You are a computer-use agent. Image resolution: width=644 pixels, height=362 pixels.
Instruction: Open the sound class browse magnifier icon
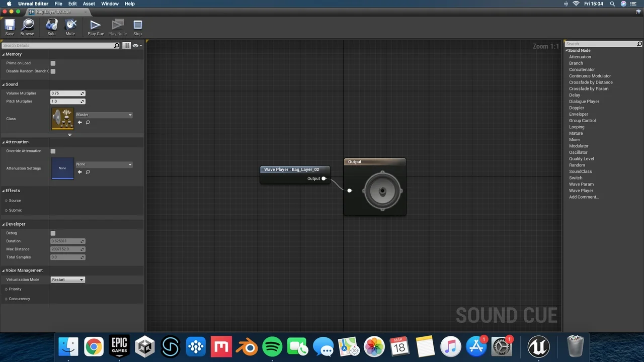coord(88,122)
